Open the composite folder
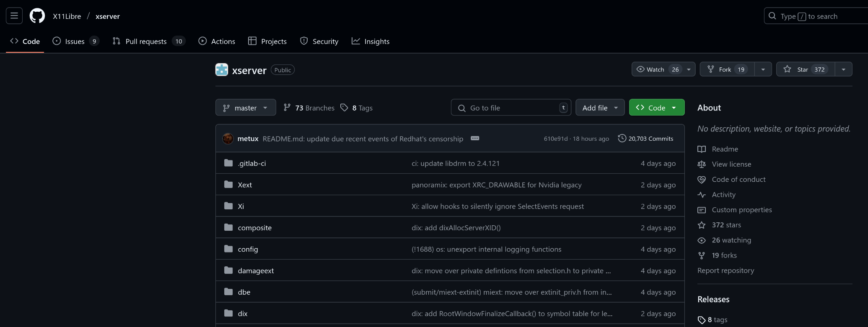Image resolution: width=868 pixels, height=327 pixels. tap(255, 228)
